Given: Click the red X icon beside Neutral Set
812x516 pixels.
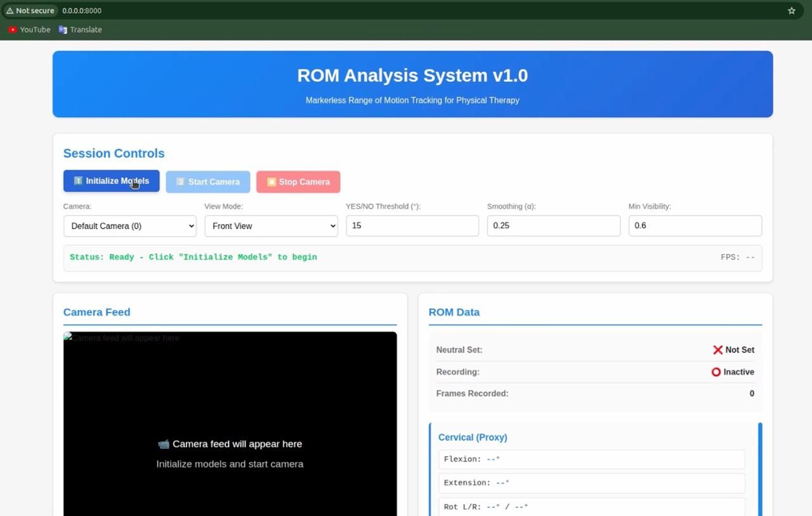Looking at the screenshot, I should pos(717,349).
